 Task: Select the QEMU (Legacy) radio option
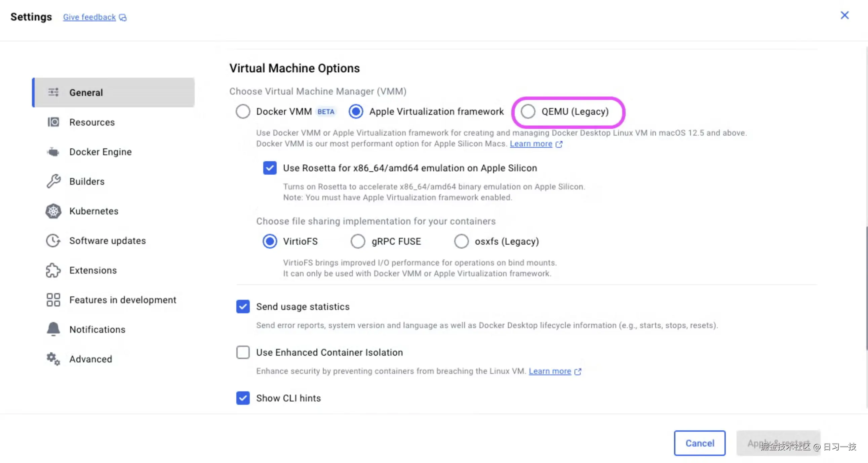(x=528, y=112)
